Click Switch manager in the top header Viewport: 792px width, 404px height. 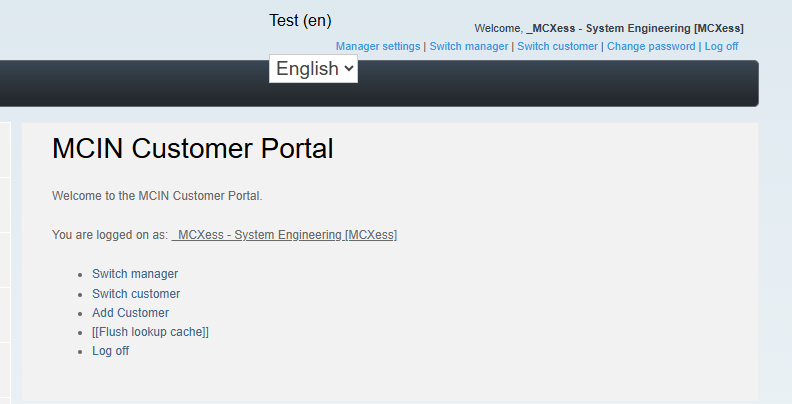469,46
